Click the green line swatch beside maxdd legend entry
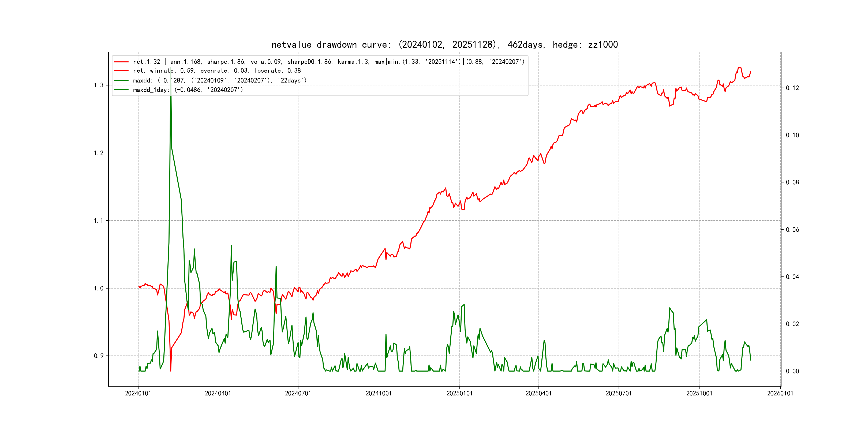Image resolution: width=868 pixels, height=434 pixels. (121, 81)
